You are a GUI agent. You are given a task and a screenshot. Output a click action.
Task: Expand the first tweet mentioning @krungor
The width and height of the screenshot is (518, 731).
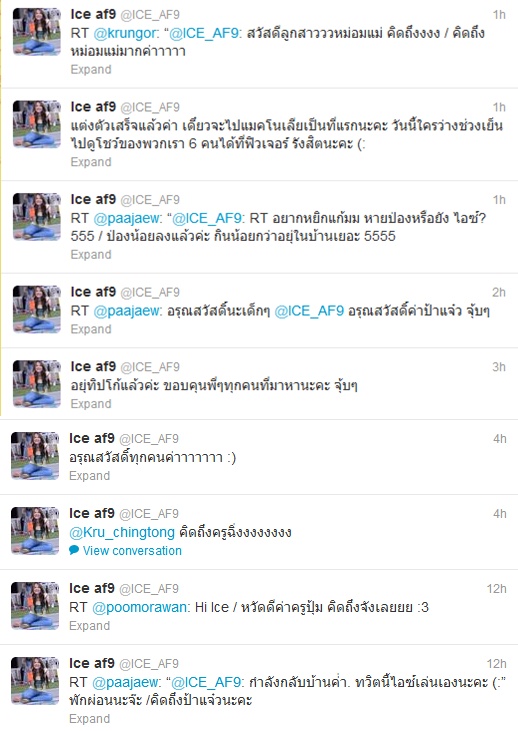(x=91, y=69)
